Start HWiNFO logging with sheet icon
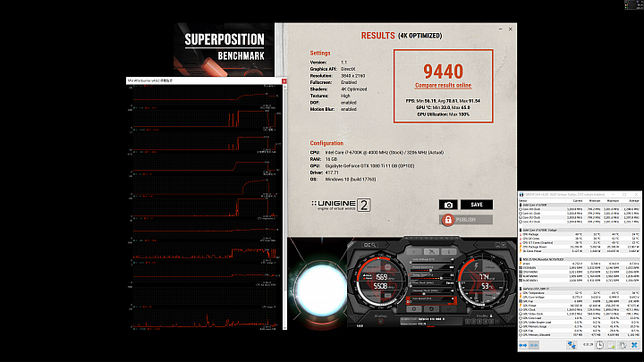Image resolution: width=644 pixels, height=362 pixels. pyautogui.click(x=612, y=345)
